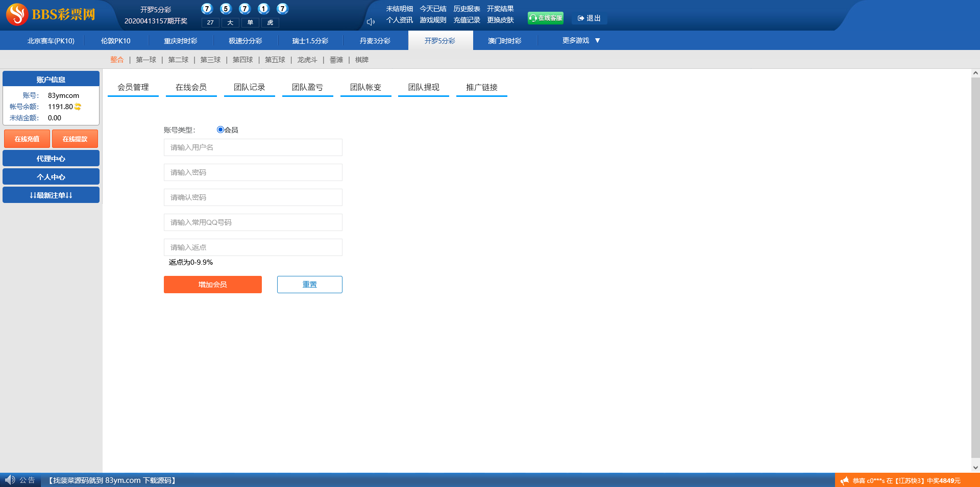
Task: Focus the 请输入密码 password field
Action: 253,172
